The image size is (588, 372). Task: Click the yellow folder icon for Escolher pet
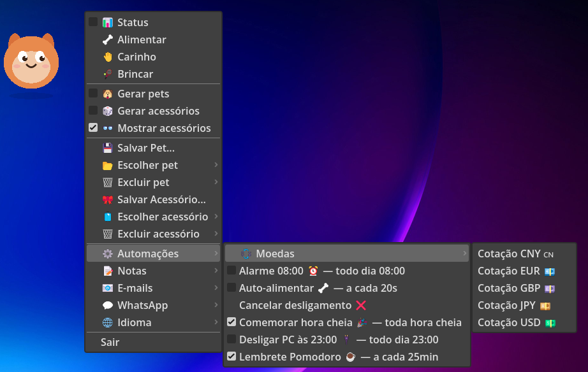tap(108, 165)
